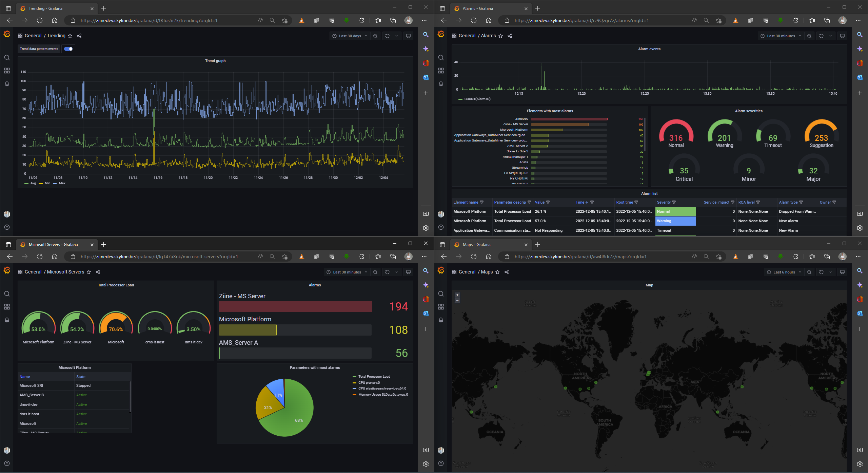Viewport: 868px width, 473px height.
Task: Open Alerting bell in Trending sidebar
Action: [x=7, y=83]
